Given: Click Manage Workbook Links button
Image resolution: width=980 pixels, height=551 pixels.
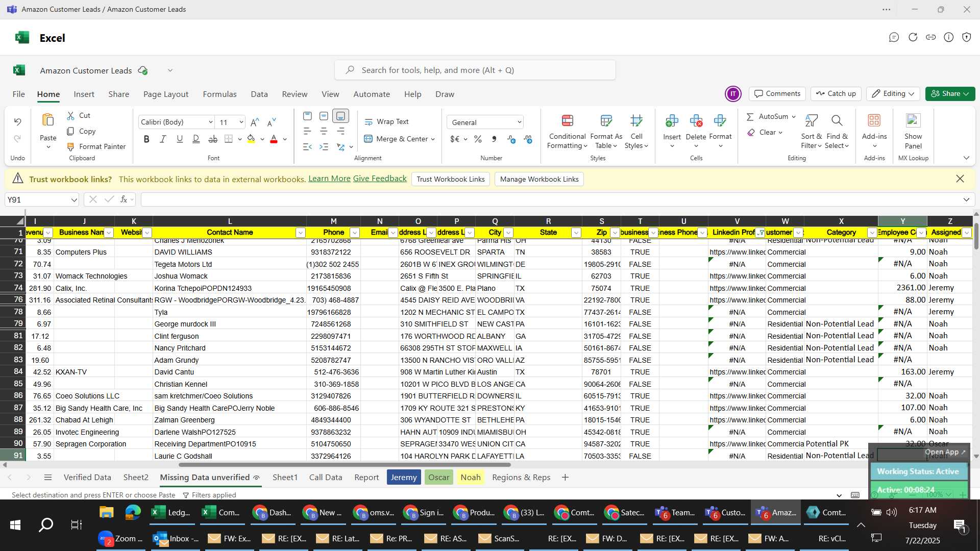Looking at the screenshot, I should [540, 180].
